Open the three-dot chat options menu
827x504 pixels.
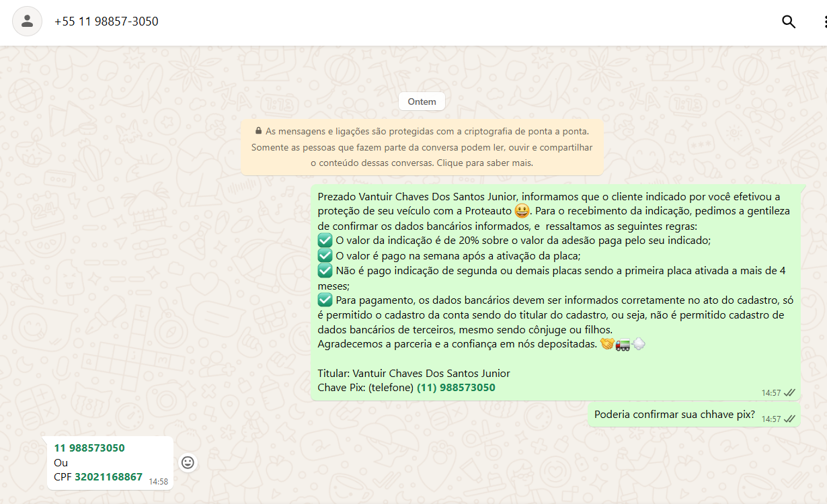pos(824,22)
